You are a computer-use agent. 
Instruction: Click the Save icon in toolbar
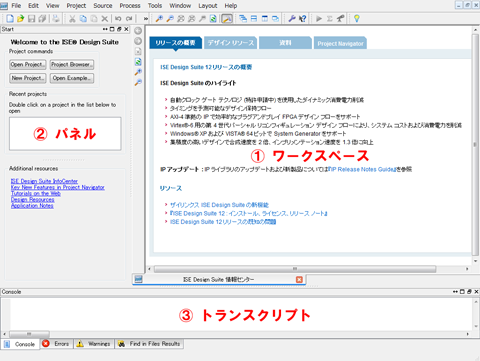pos(31,19)
